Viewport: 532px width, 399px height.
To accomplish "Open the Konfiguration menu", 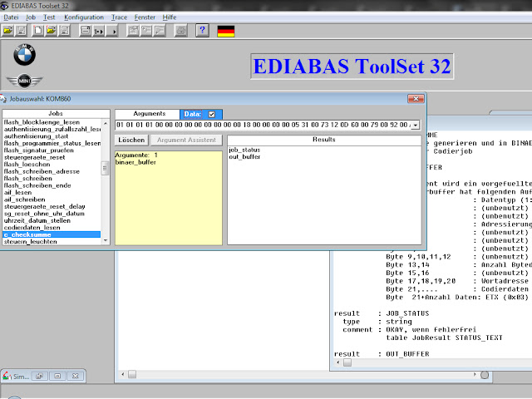I will point(84,17).
